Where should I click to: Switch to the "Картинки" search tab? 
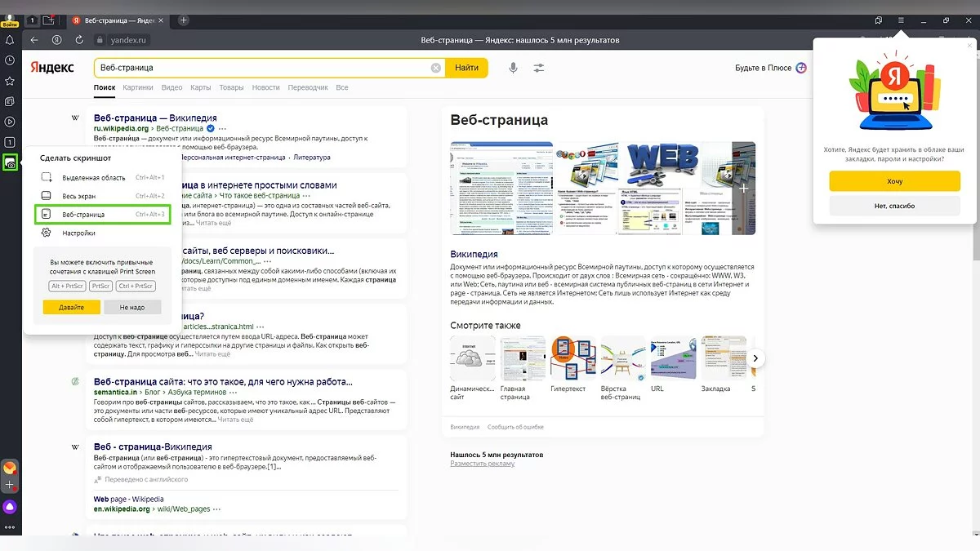coord(138,87)
